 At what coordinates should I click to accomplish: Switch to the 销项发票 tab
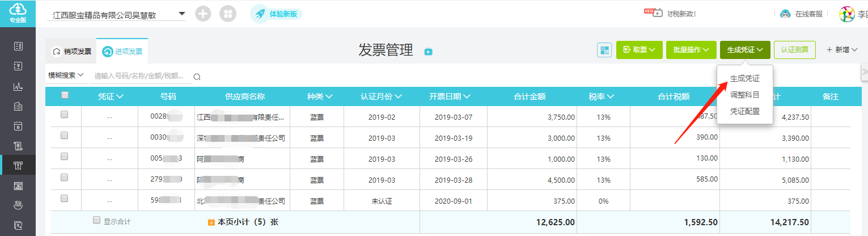[72, 51]
